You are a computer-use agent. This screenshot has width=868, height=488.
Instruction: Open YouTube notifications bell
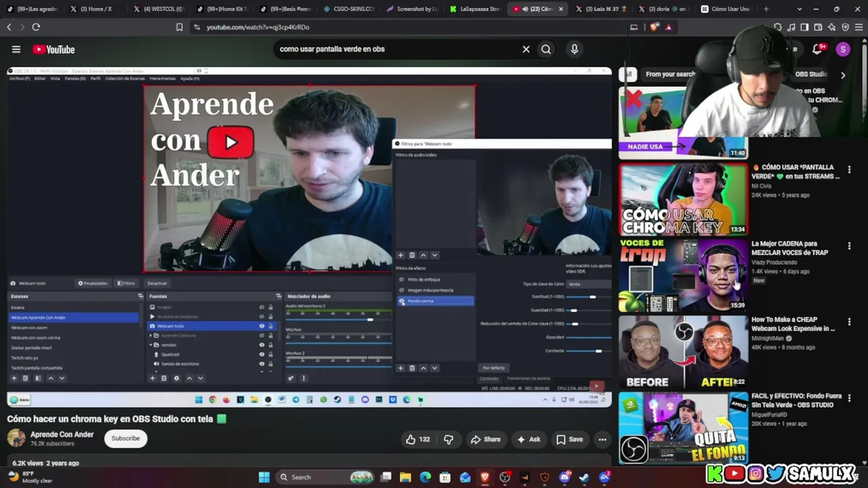(x=817, y=49)
